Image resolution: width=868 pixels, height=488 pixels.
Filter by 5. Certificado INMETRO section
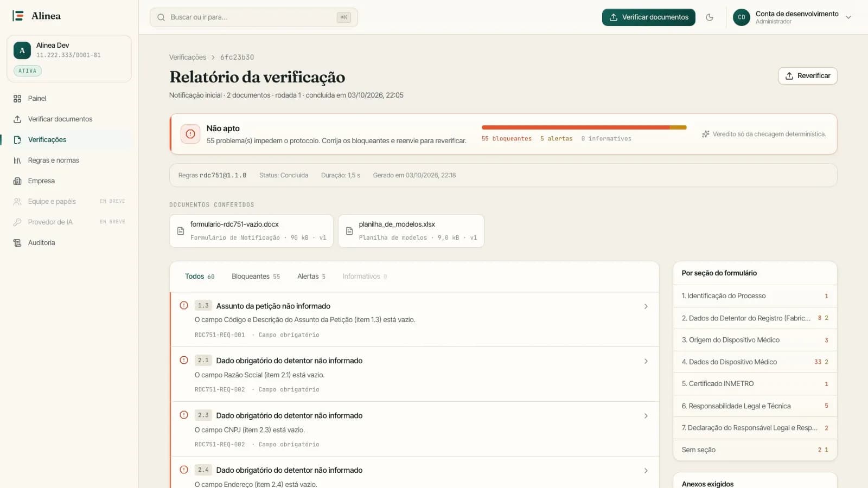point(755,384)
